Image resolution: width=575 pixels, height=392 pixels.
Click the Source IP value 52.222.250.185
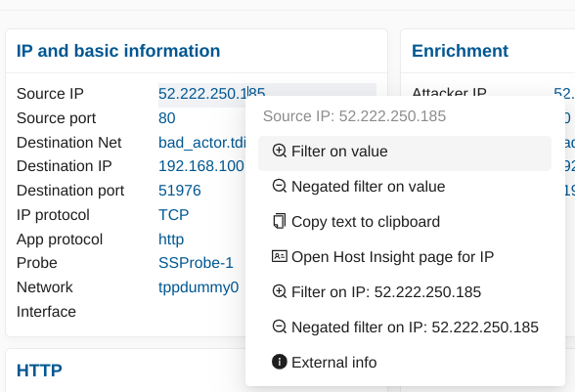tap(211, 93)
